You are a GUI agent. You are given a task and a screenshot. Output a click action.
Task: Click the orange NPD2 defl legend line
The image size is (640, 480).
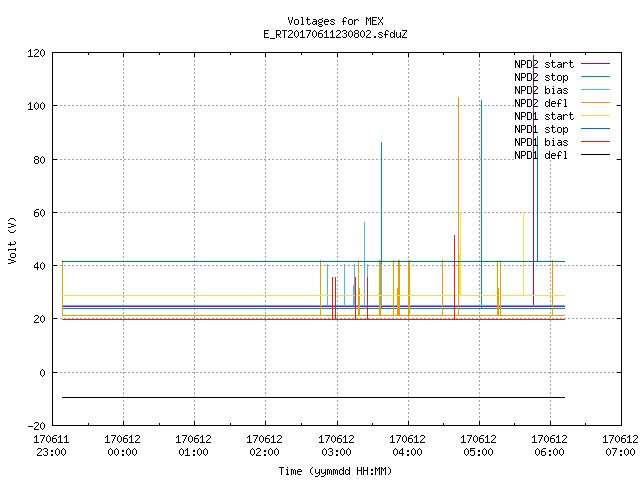pyautogui.click(x=595, y=103)
